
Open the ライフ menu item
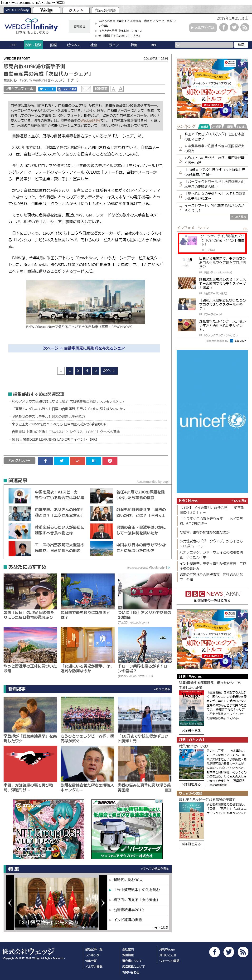[113, 45]
